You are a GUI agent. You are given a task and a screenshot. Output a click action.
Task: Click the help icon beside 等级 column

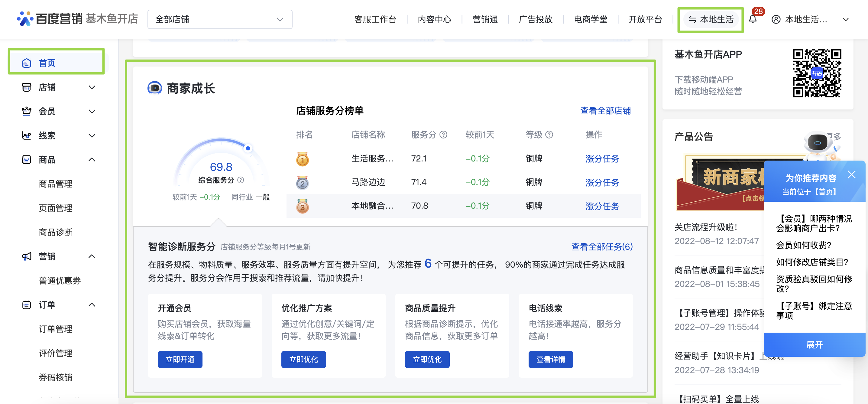coord(549,135)
